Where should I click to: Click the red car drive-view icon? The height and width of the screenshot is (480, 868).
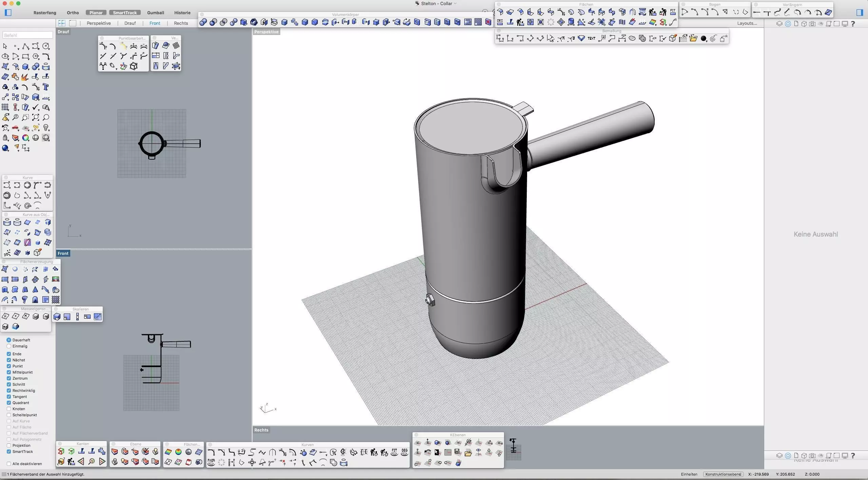[15, 128]
